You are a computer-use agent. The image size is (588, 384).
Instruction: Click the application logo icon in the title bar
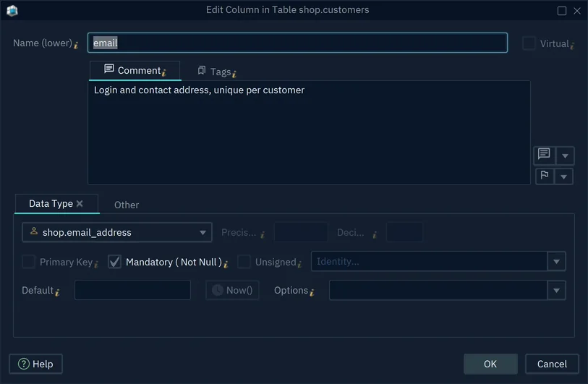tap(12, 11)
